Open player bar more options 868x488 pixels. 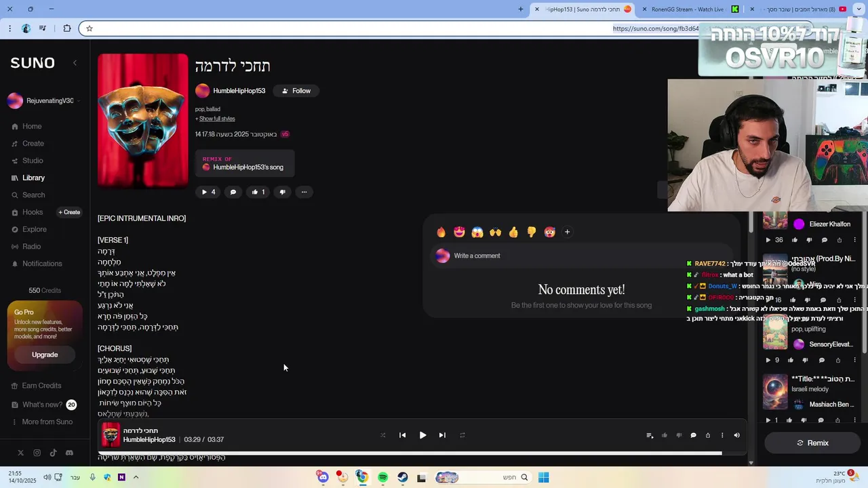coord(722,435)
